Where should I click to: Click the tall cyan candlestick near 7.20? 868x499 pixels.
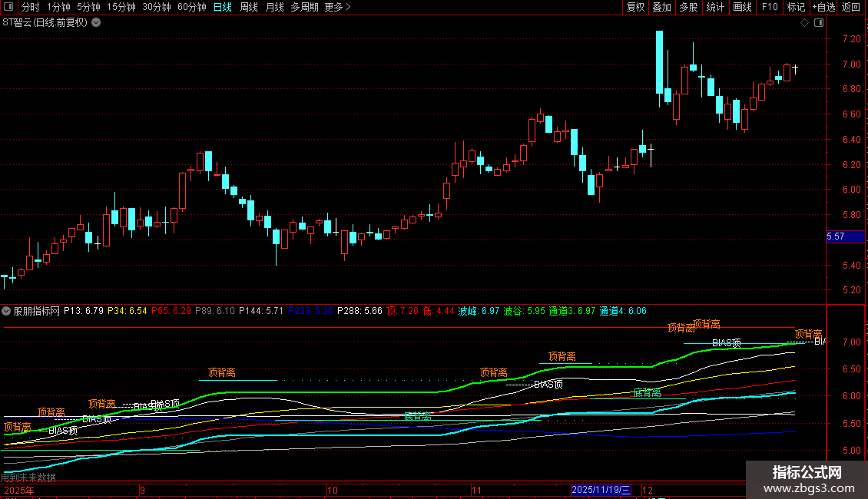659,62
